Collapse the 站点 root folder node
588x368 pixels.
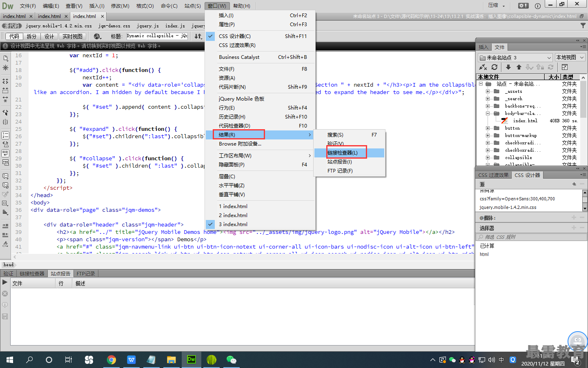[481, 84]
